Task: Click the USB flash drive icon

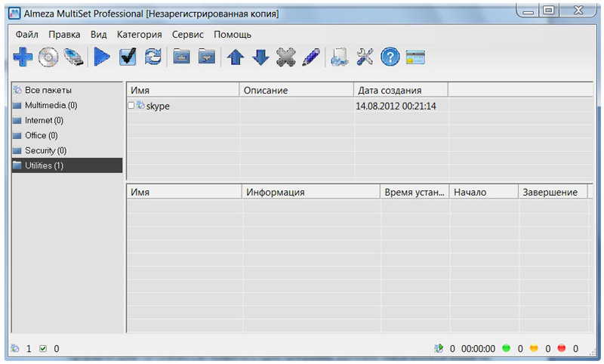Action: pos(73,57)
